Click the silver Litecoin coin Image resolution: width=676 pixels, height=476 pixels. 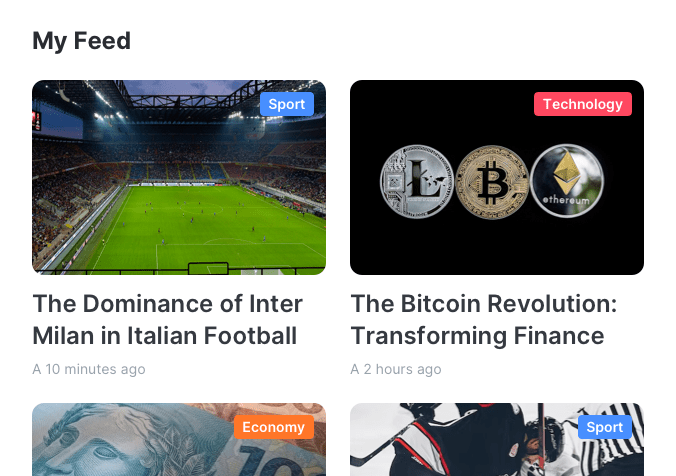click(417, 183)
